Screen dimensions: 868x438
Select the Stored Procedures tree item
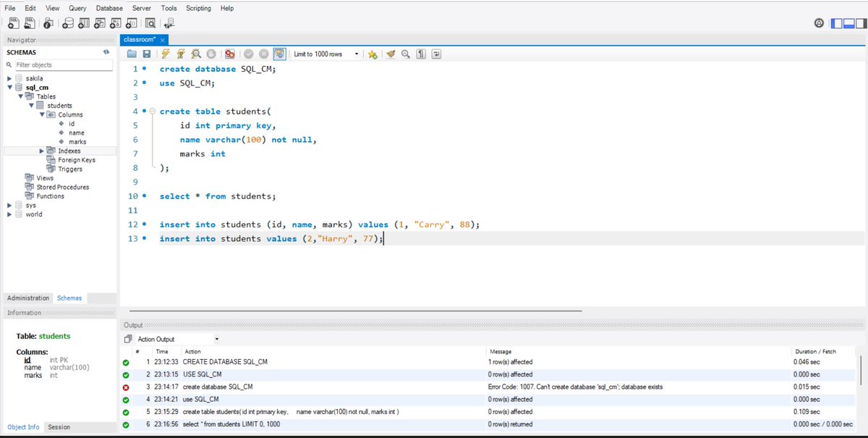point(63,187)
